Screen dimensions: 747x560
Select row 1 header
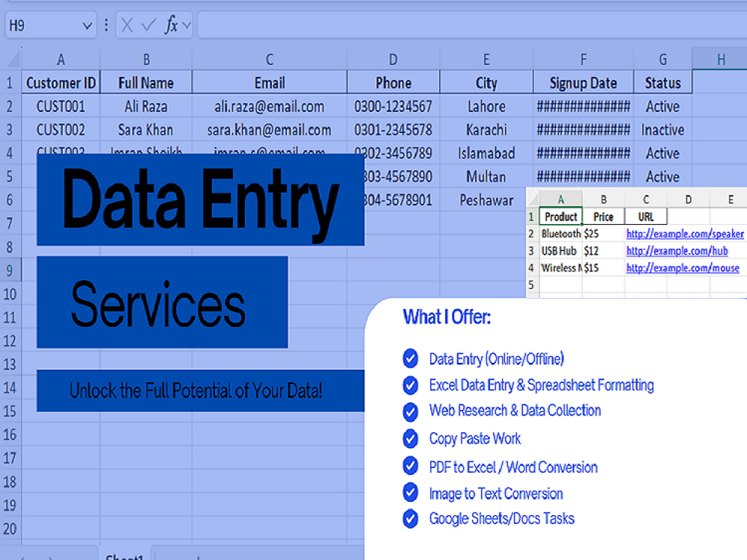coord(10,83)
